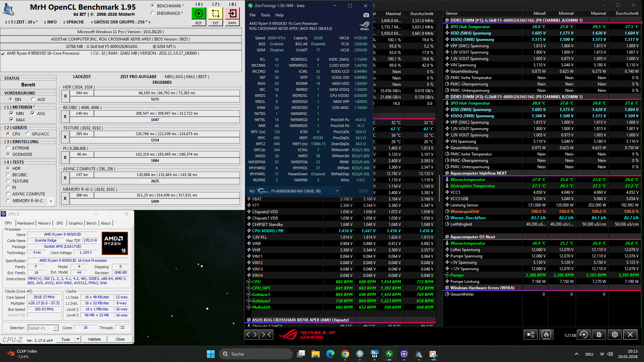Select the EXTREME setting radio button
644x362 pixels.
click(8, 148)
